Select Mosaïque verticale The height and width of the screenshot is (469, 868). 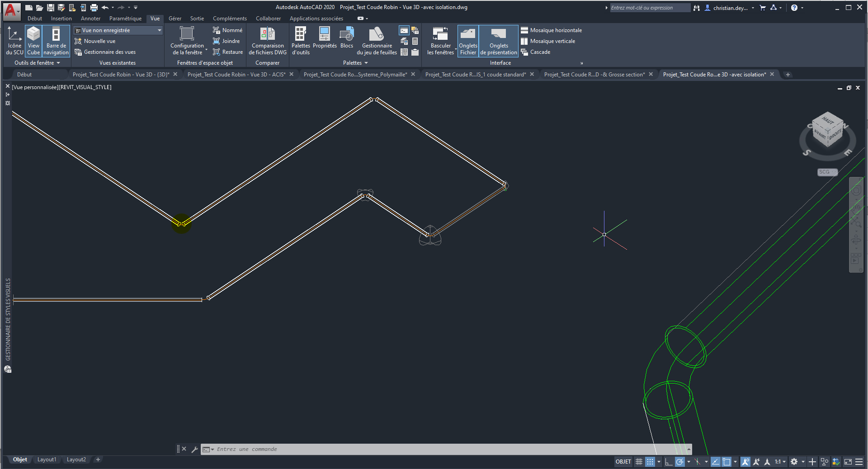(552, 41)
